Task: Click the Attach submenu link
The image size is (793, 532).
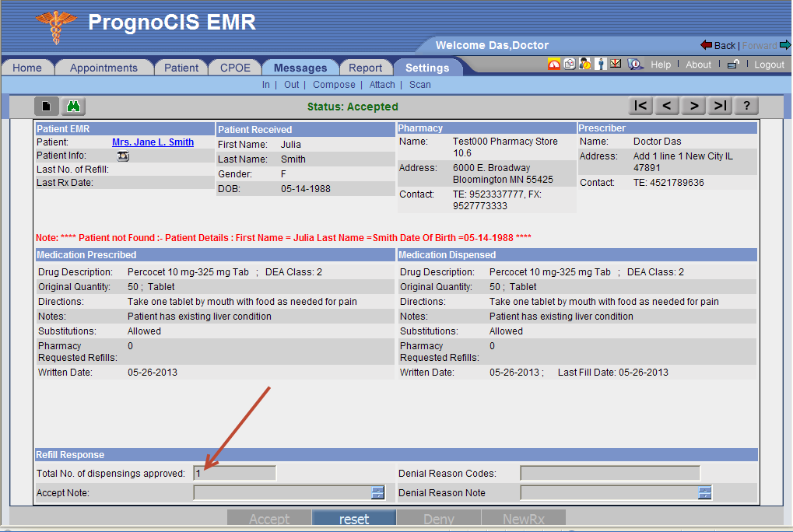Action: point(382,84)
